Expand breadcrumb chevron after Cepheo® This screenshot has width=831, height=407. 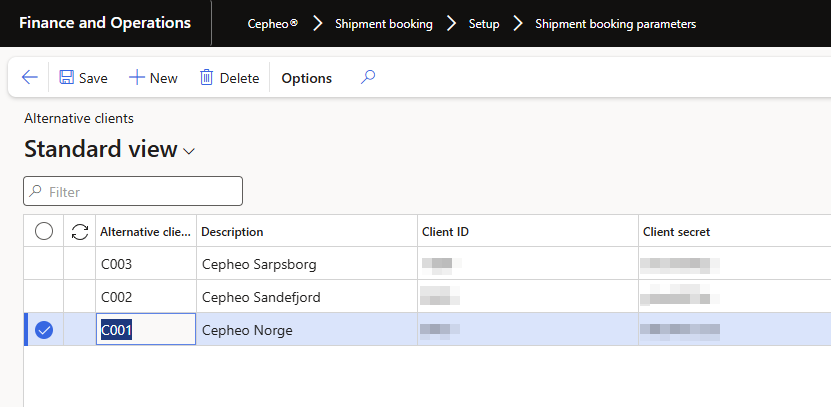(x=318, y=23)
